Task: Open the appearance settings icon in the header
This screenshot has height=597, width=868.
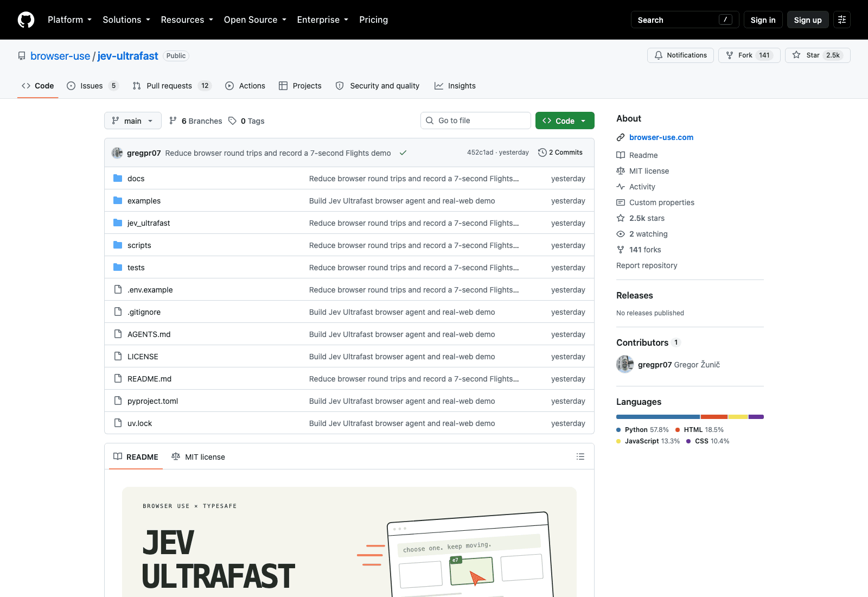Action: pos(842,20)
